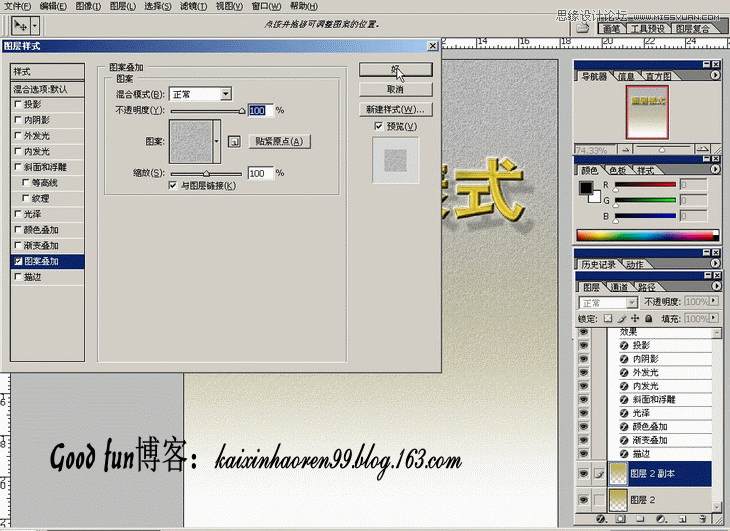Viewport: 730px width, 531px height.
Task: Click the background color white swatch
Action: (x=595, y=197)
